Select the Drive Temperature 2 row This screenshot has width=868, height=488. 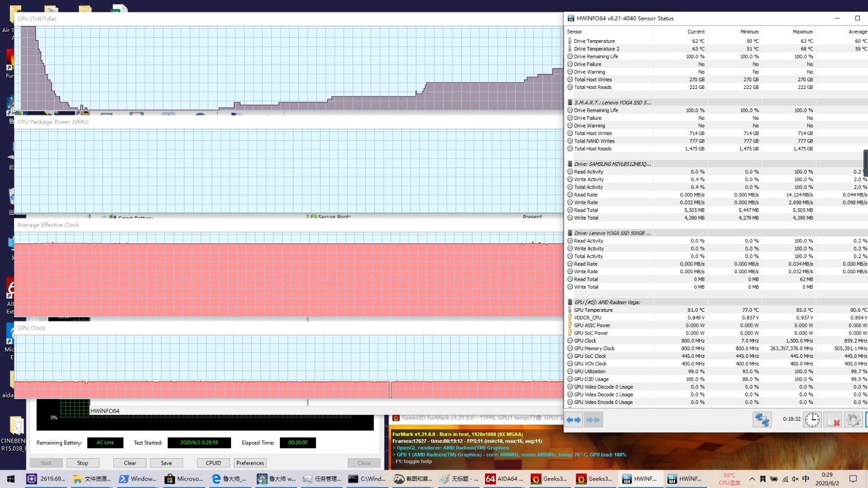click(716, 49)
